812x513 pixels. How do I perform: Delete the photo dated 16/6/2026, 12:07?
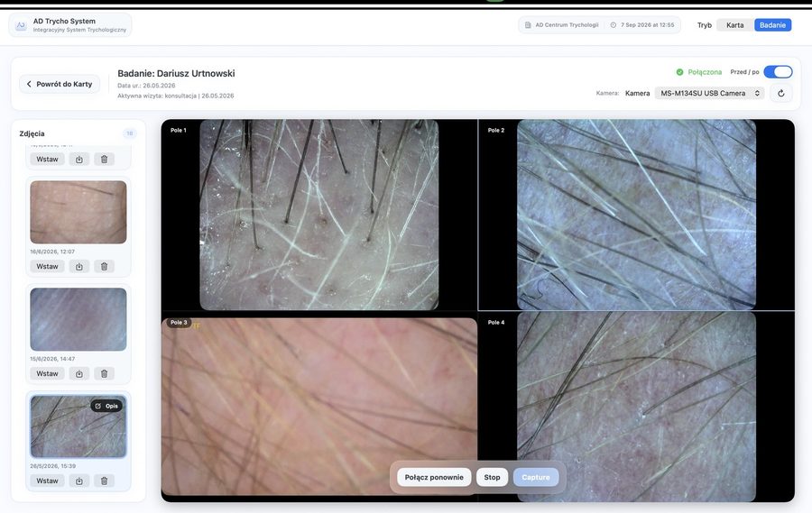click(x=104, y=267)
